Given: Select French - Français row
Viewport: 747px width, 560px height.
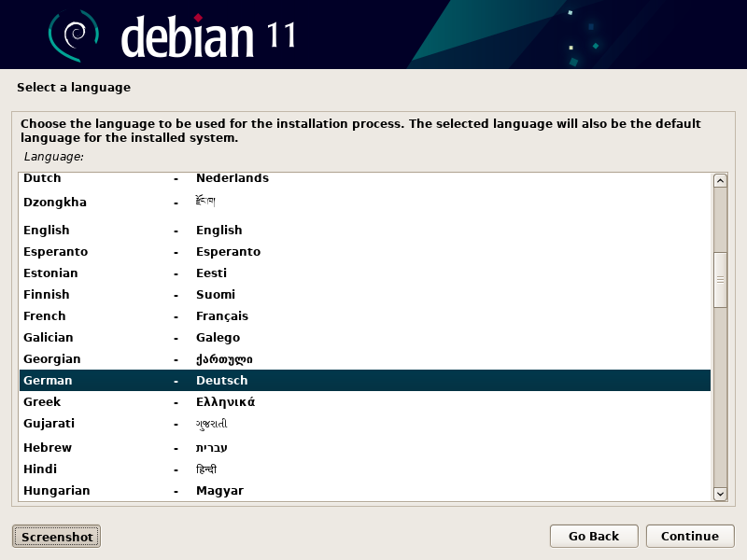Looking at the screenshot, I should (365, 315).
